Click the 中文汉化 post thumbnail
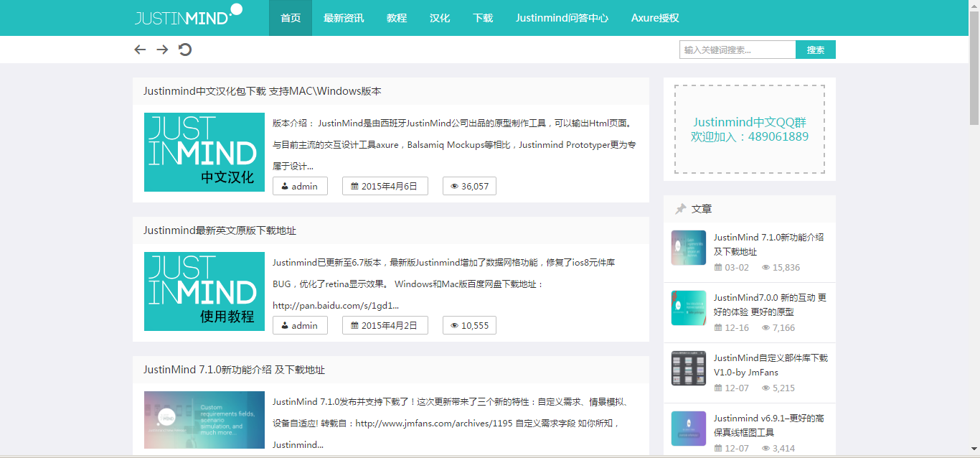This screenshot has width=980, height=458. 204,152
